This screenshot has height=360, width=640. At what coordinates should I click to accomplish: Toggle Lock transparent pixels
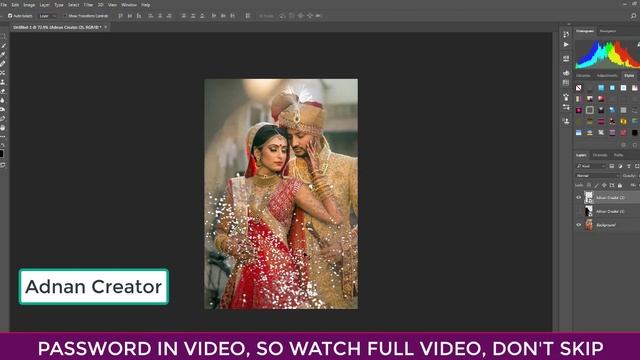tap(589, 185)
